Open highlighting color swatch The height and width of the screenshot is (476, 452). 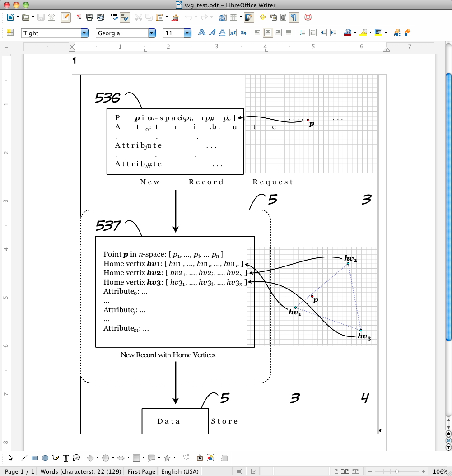click(363, 33)
